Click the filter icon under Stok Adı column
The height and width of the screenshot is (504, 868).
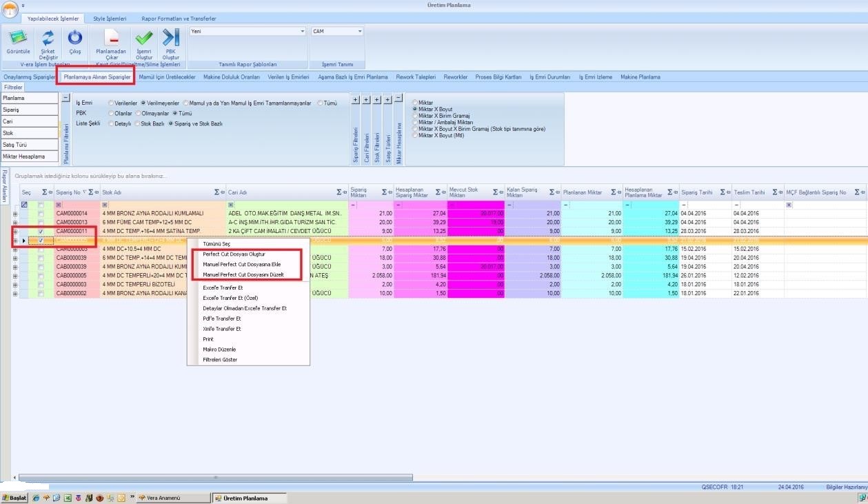tap(105, 205)
